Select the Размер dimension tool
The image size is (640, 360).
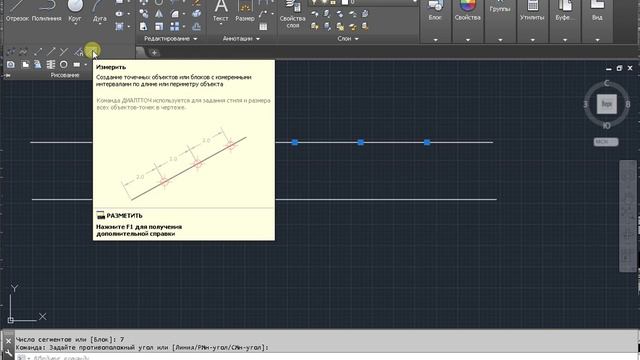coord(245,11)
